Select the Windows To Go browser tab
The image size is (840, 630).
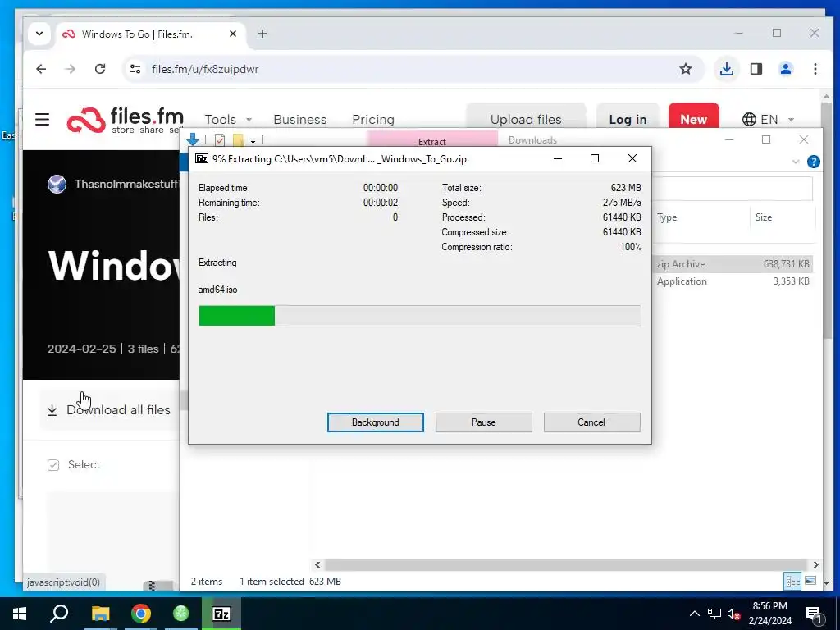[150, 34]
